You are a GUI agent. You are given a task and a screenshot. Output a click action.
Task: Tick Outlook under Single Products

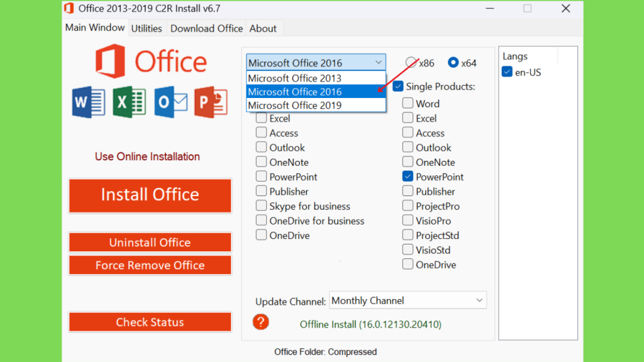[x=408, y=147]
